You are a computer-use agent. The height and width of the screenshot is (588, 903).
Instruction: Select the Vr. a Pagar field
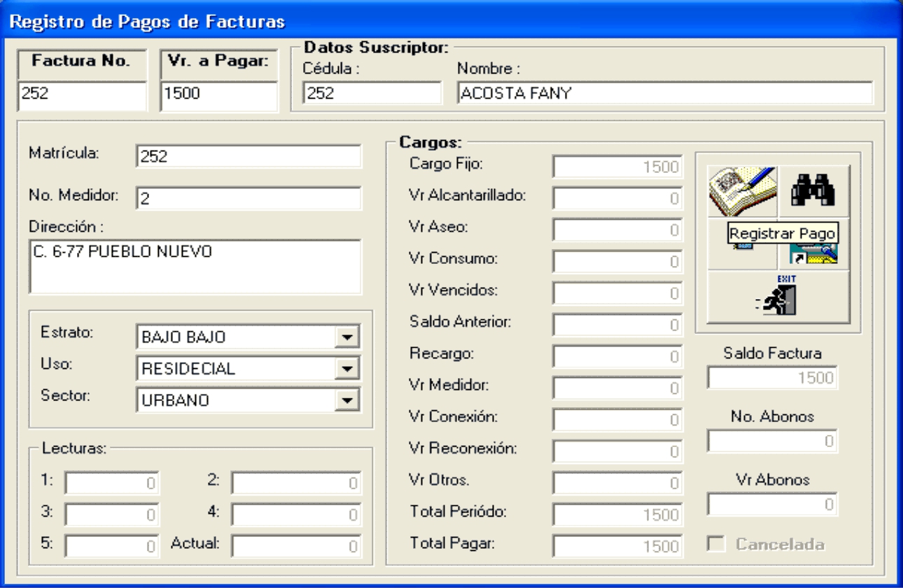[218, 94]
